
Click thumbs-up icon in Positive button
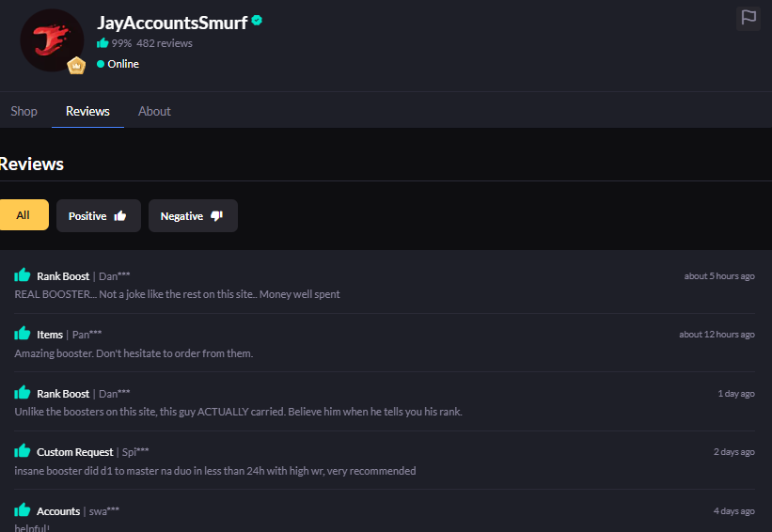pyautogui.click(x=120, y=216)
